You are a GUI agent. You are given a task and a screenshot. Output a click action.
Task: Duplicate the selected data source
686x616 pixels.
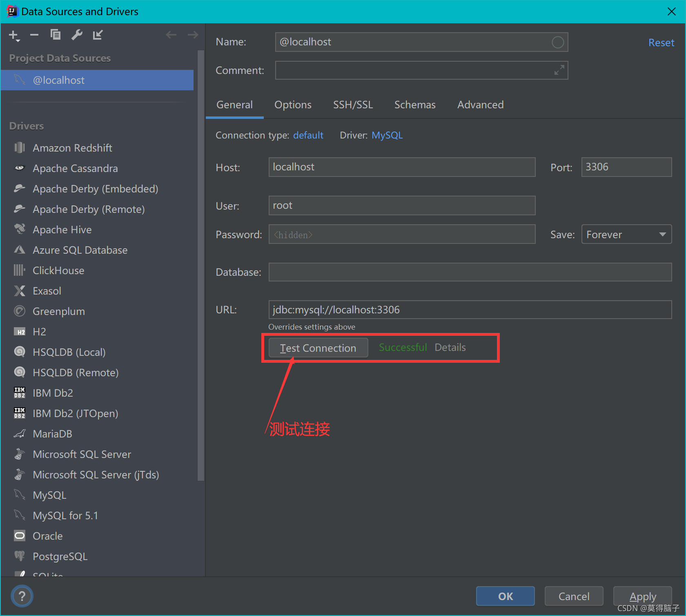pyautogui.click(x=55, y=35)
